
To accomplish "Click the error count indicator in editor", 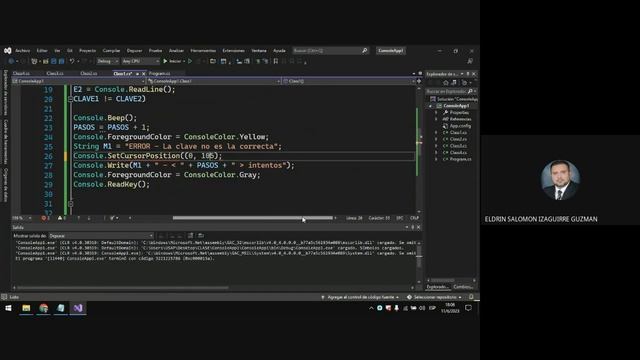I will pyautogui.click(x=45, y=218).
